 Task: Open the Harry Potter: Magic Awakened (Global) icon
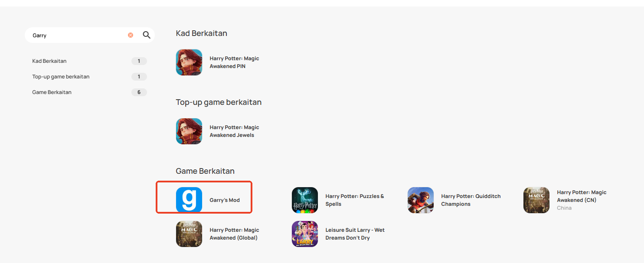[x=189, y=234]
